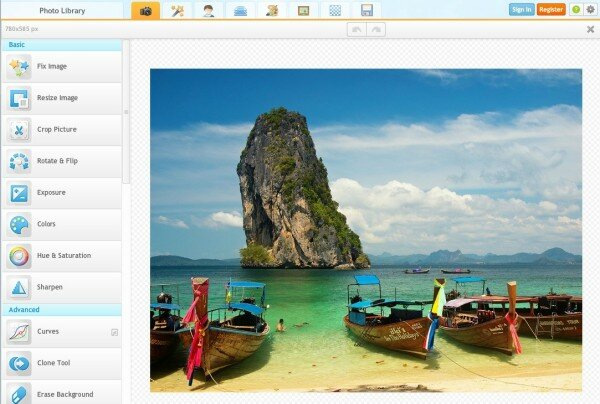
Task: Open the magic wand effects tab
Action: pyautogui.click(x=177, y=10)
